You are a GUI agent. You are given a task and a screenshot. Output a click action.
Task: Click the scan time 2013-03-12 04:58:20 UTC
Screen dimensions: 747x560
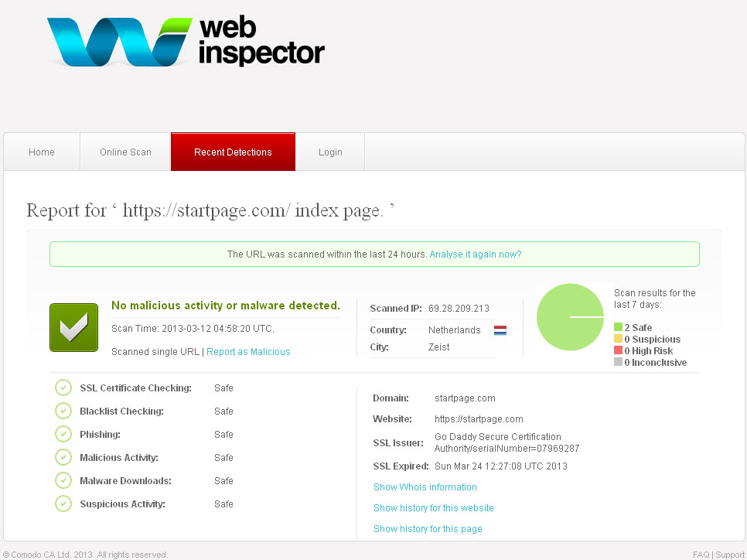[218, 329]
